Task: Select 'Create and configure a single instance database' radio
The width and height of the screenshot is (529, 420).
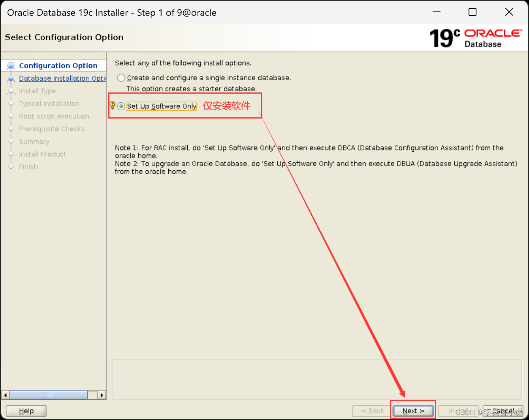Action: (x=121, y=78)
